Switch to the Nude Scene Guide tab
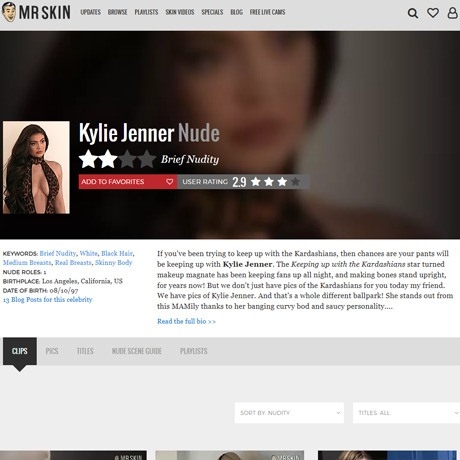 point(137,351)
